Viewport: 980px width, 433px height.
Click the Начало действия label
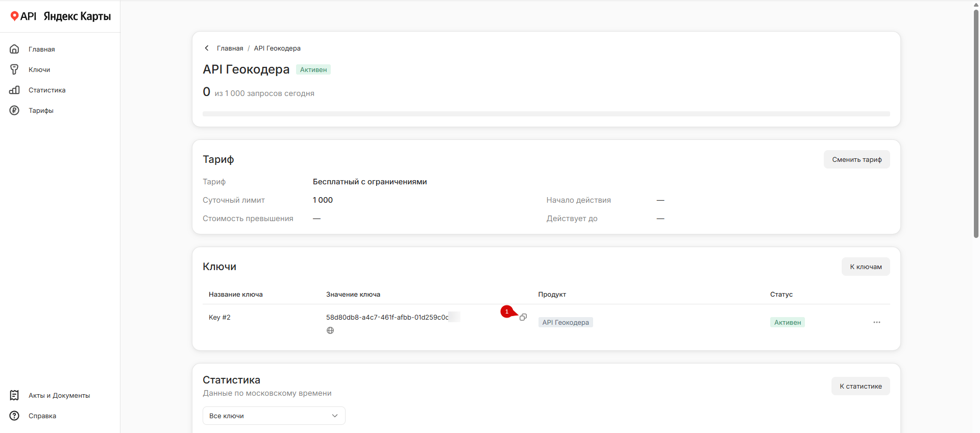pos(579,200)
